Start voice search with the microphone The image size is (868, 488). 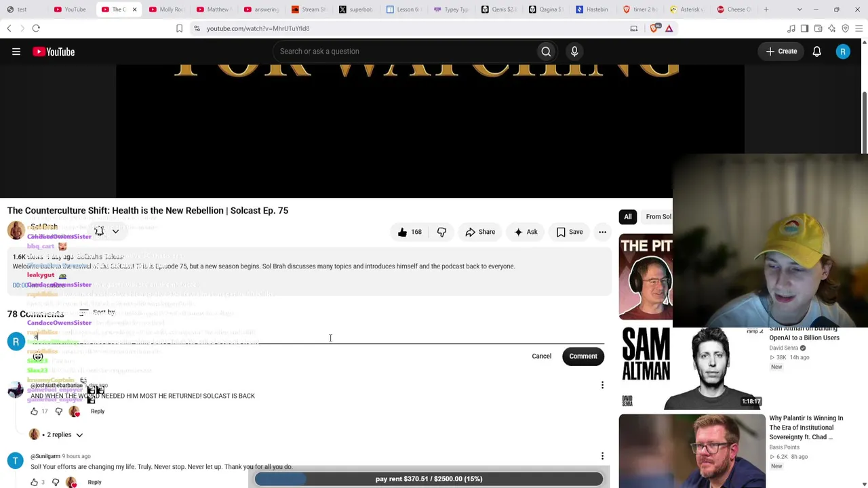coord(574,52)
